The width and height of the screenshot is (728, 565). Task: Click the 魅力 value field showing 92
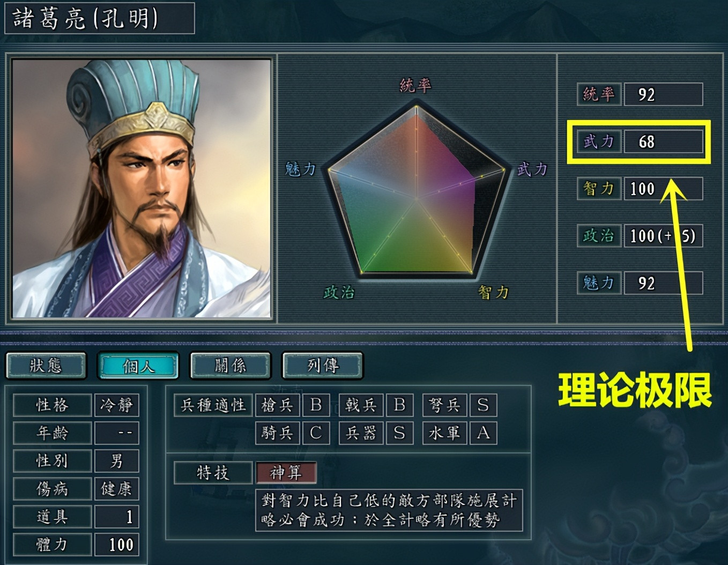pos(663,283)
